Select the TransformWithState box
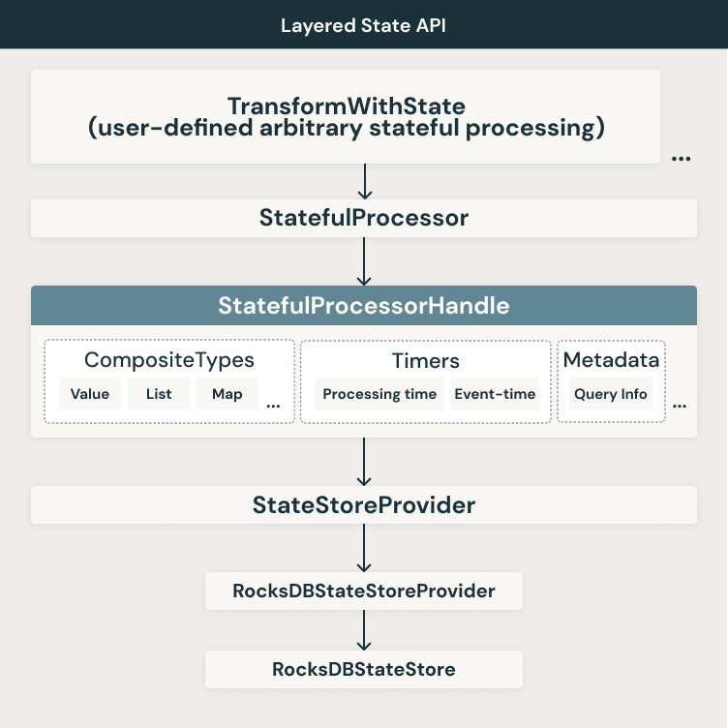 [346, 117]
